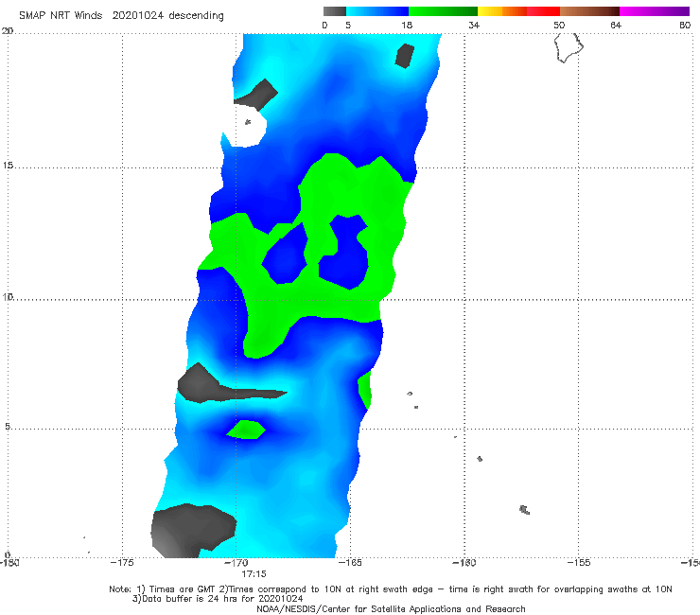Screen dimensions: 700x615
Task: Click the yellow segment of the wind colorbar
Action: coord(490,11)
